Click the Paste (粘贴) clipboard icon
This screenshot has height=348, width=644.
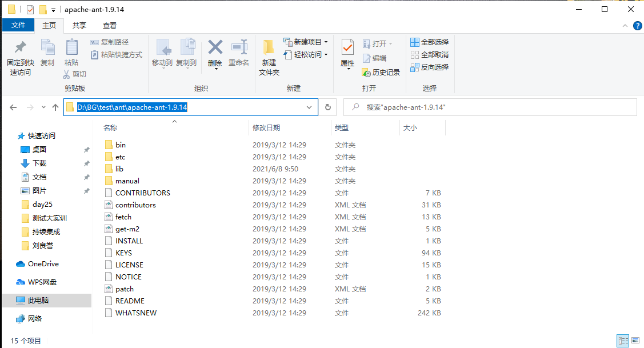tap(71, 47)
